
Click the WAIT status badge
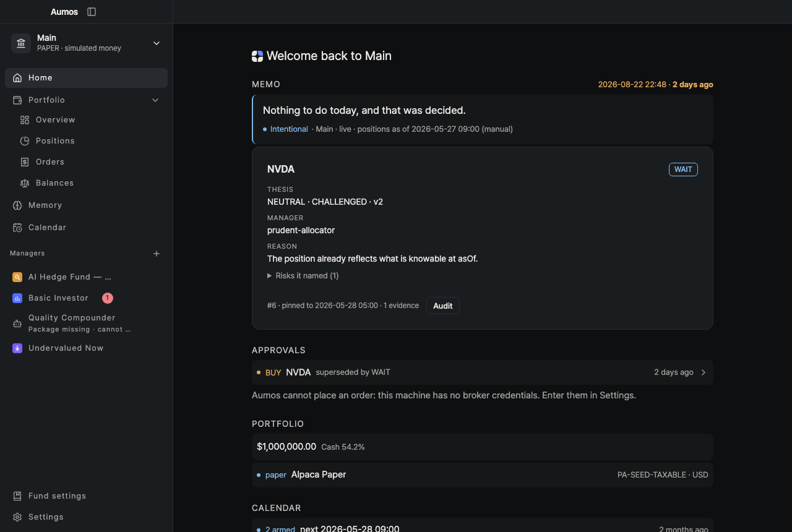coord(683,169)
